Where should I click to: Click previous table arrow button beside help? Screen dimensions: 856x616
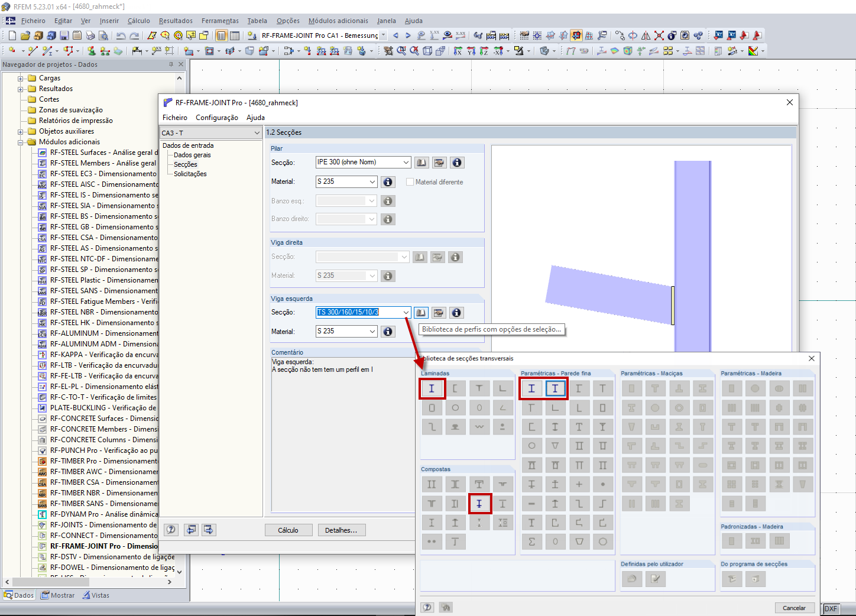[x=191, y=530]
